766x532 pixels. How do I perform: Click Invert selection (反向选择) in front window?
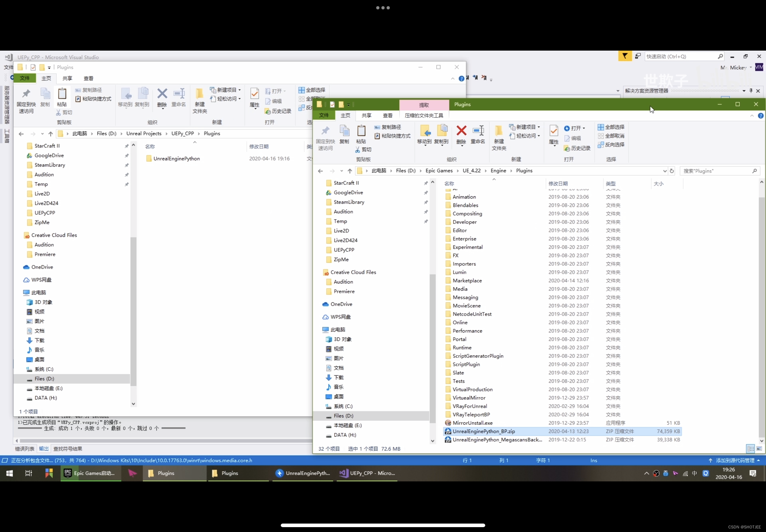point(611,144)
